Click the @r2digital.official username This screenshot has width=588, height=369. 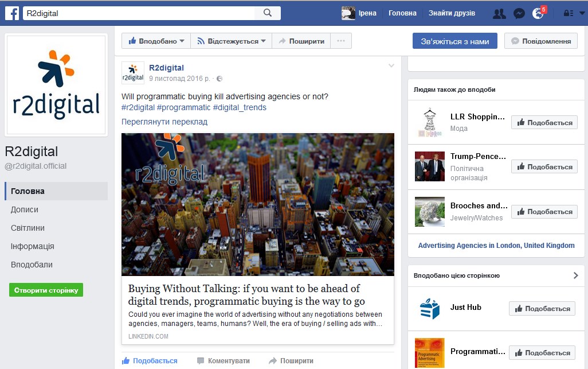point(36,166)
